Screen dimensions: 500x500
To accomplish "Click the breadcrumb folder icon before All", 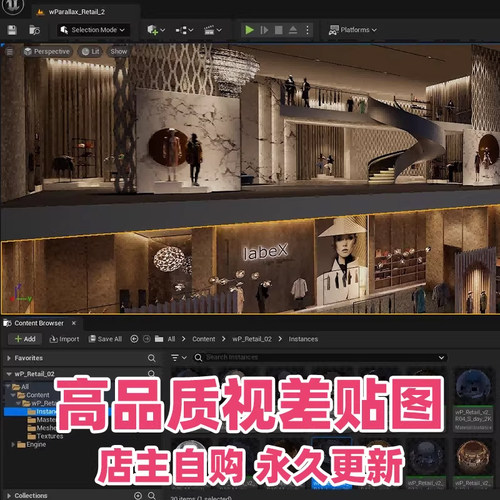I will tap(159, 339).
